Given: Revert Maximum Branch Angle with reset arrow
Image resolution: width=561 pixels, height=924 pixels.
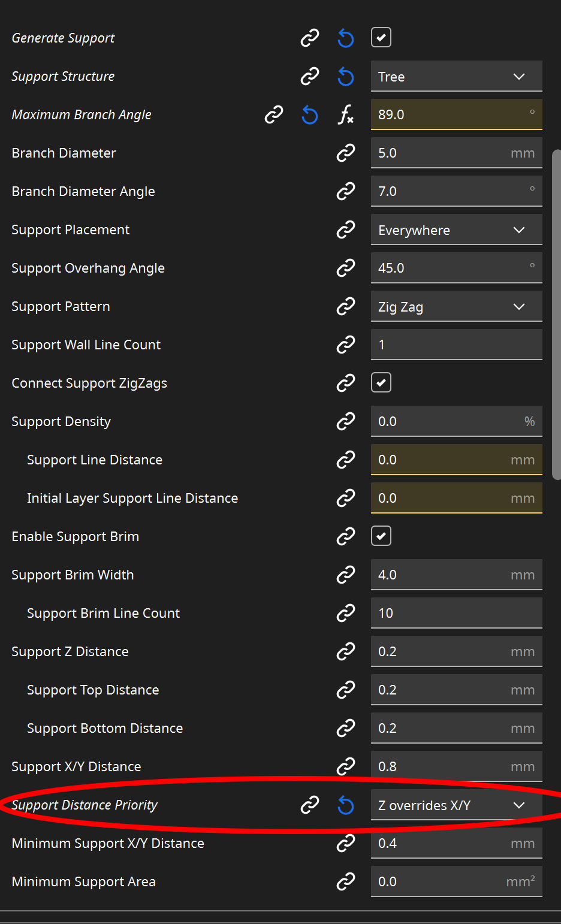Looking at the screenshot, I should [310, 114].
